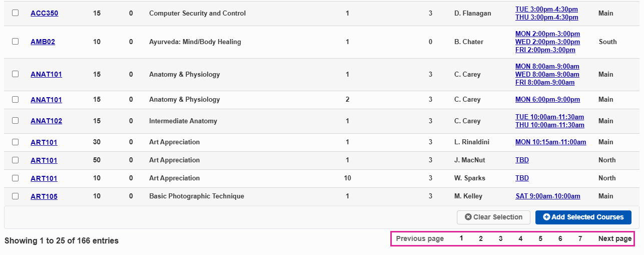This screenshot has height=255, width=644.
Task: Go to the Next page
Action: (x=615, y=238)
